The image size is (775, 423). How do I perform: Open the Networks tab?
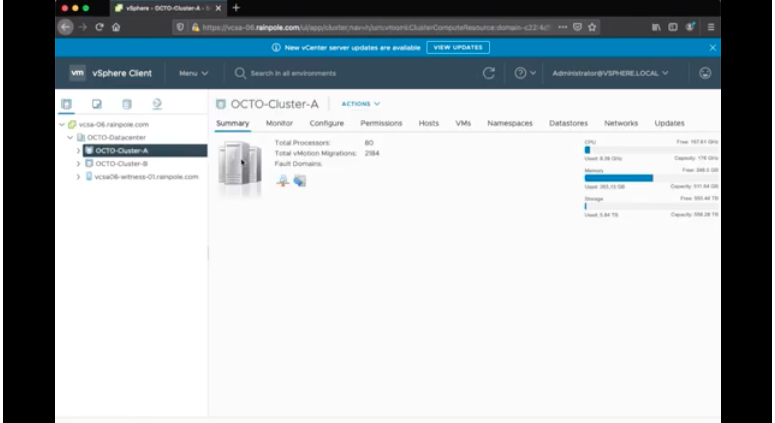pyautogui.click(x=621, y=123)
